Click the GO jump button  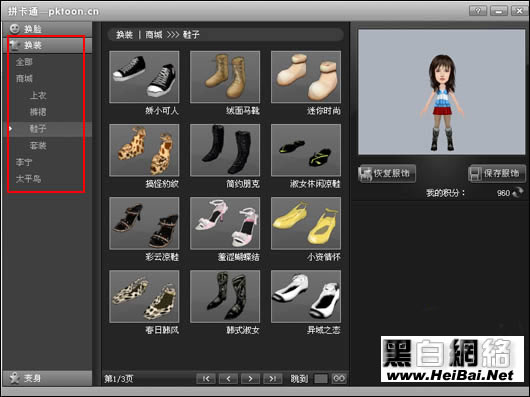[x=339, y=379]
